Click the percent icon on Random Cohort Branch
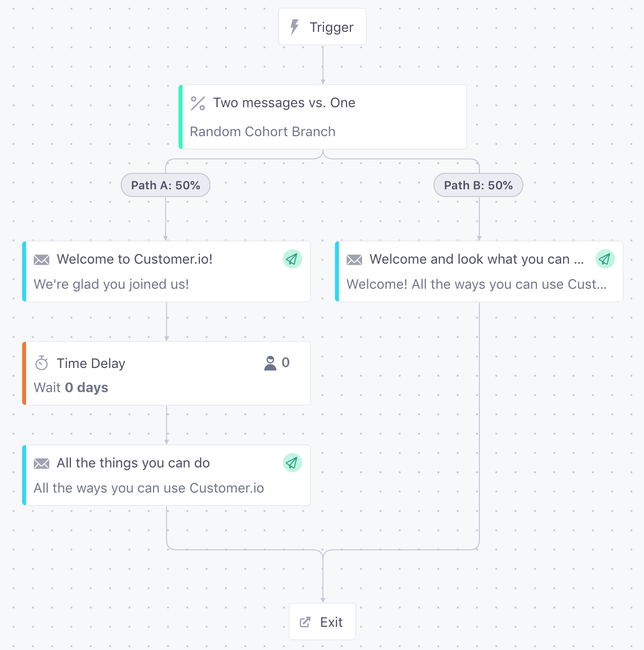 pos(198,103)
